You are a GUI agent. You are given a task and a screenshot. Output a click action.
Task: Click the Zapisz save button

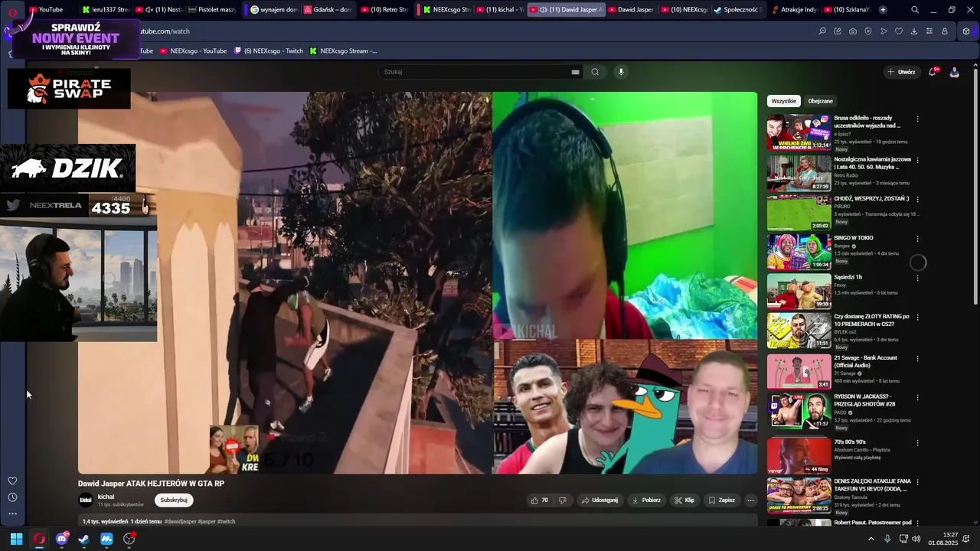(721, 500)
